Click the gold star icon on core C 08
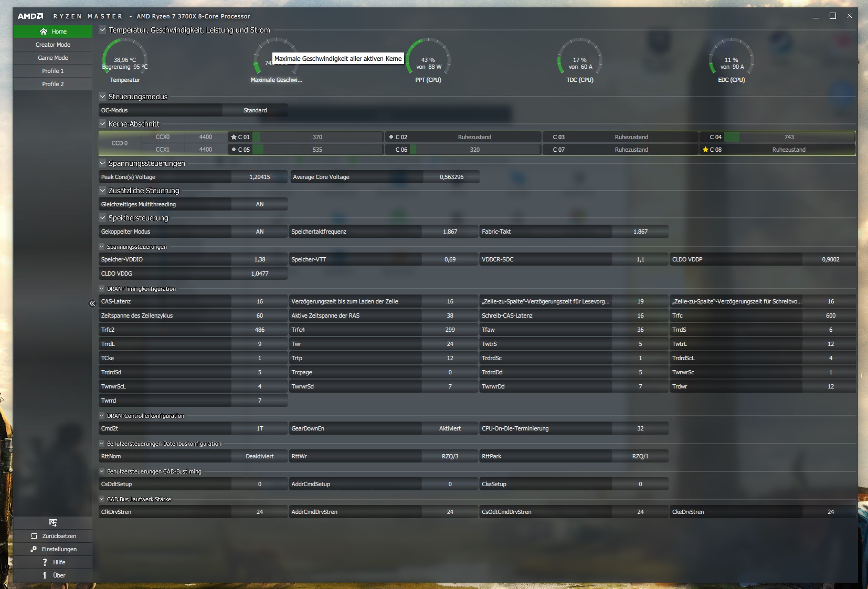The image size is (868, 589). 705,150
